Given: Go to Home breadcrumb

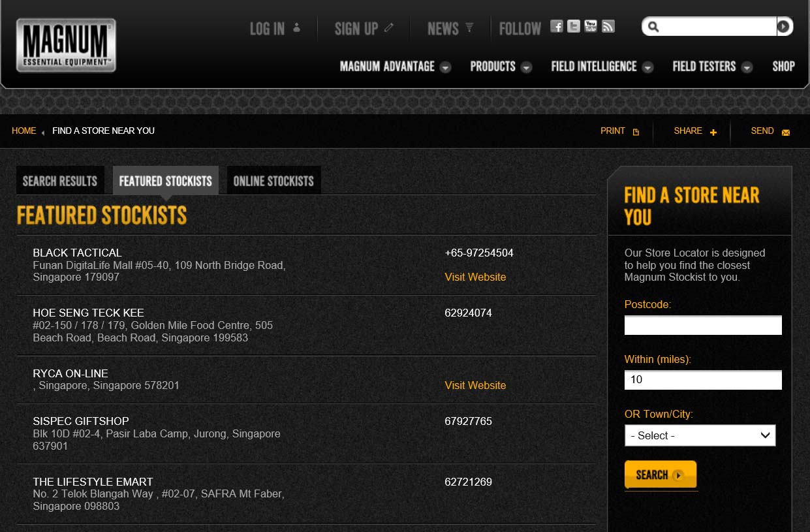Looking at the screenshot, I should tap(24, 131).
